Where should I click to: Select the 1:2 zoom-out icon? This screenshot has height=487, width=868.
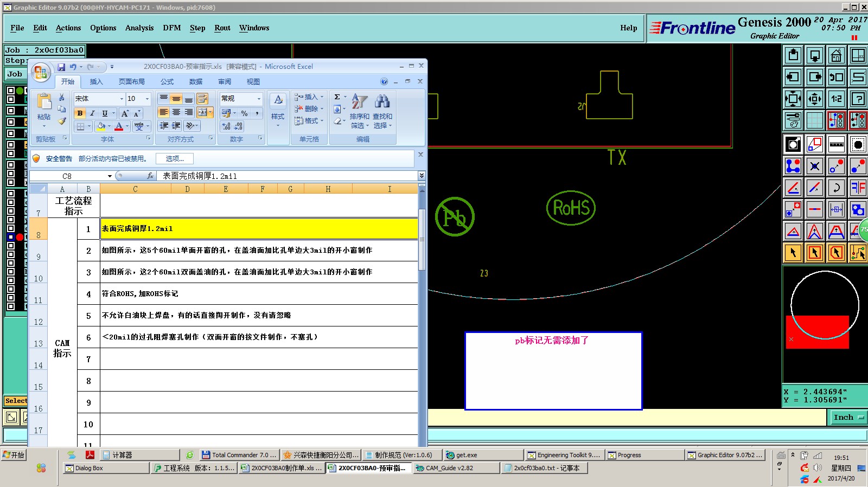(x=836, y=99)
